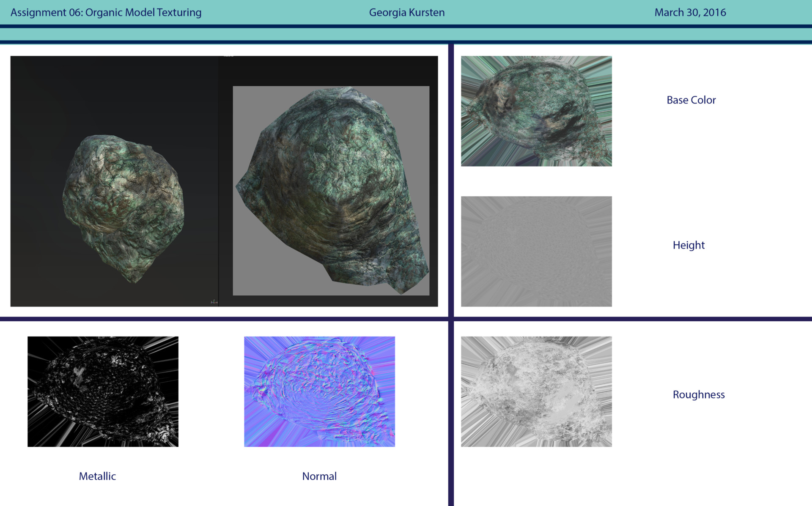Click the "Roughness" label

click(699, 394)
